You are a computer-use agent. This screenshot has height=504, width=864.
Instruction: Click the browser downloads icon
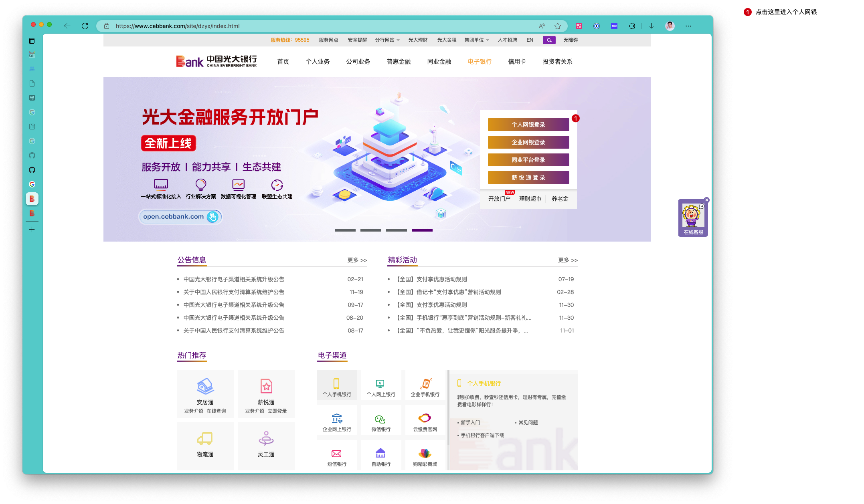point(652,26)
